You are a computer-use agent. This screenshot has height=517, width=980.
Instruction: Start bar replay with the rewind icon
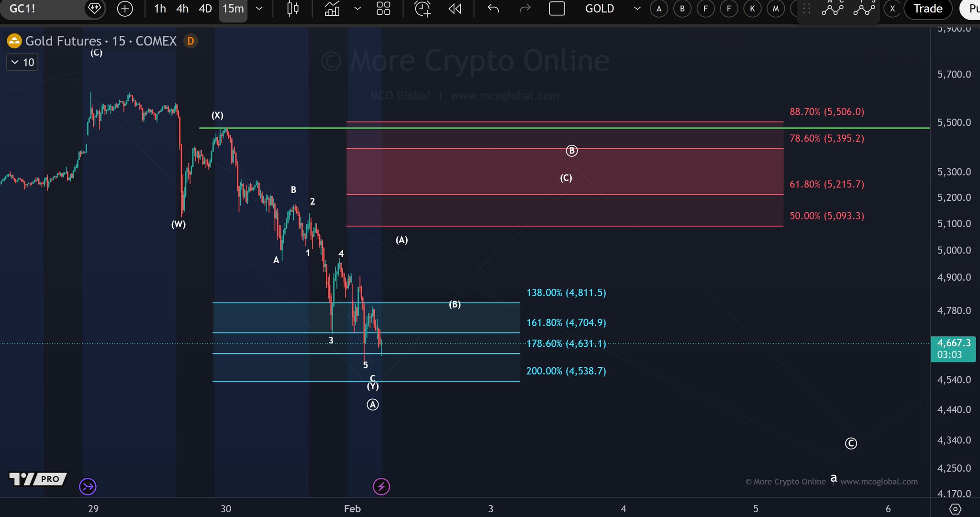(x=455, y=9)
